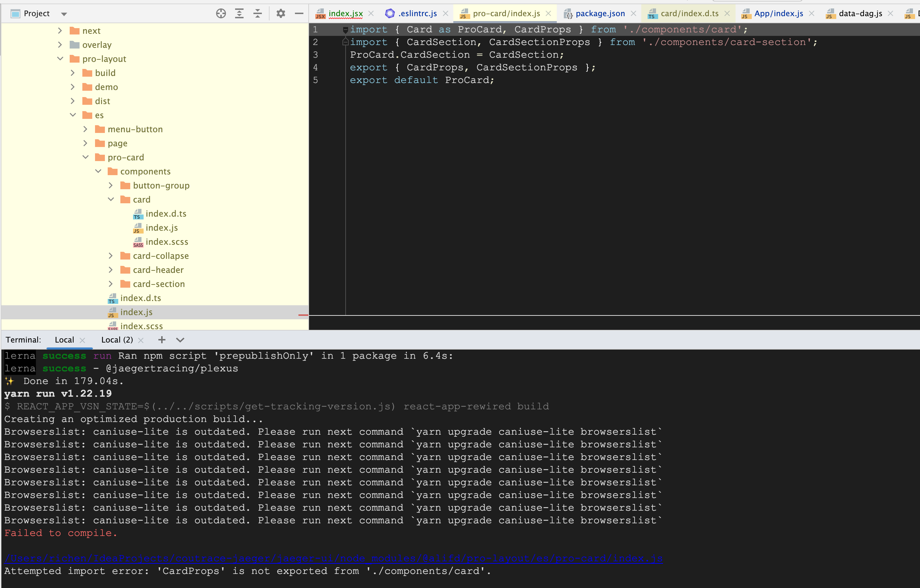The height and width of the screenshot is (588, 920).
Task: Open terminal tabs chevron dropdown
Action: click(x=180, y=340)
